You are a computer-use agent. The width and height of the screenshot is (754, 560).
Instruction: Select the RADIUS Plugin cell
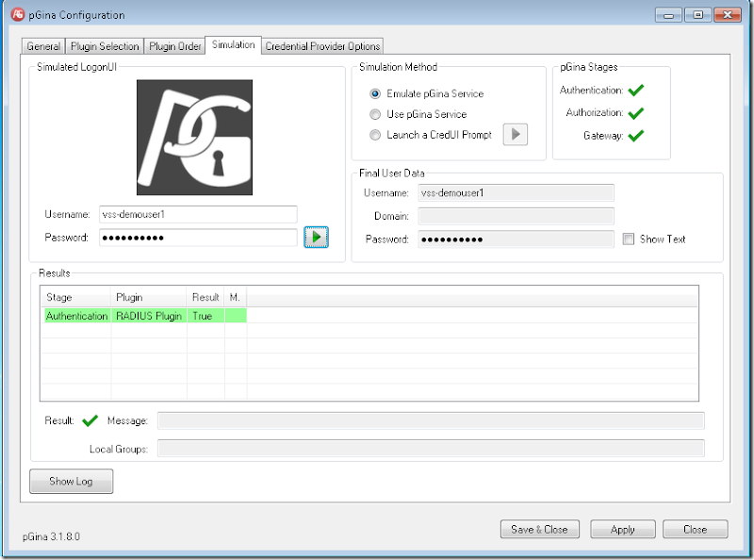(149, 316)
